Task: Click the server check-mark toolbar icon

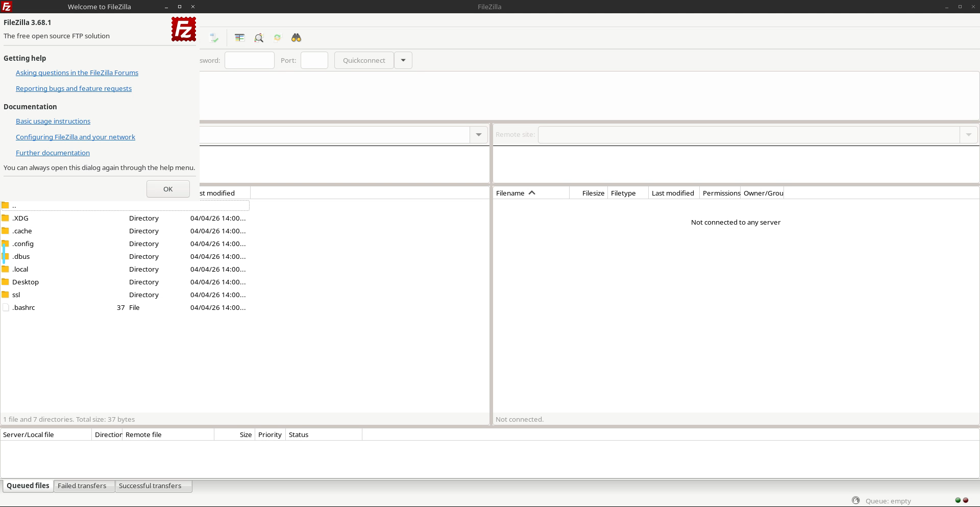Action: tap(214, 38)
